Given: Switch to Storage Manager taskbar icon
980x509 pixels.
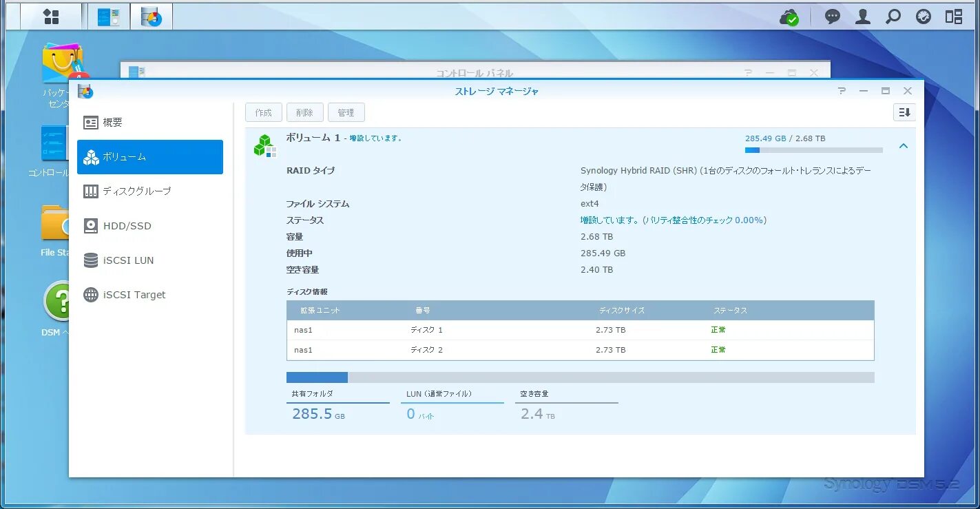Looking at the screenshot, I should coord(152,17).
